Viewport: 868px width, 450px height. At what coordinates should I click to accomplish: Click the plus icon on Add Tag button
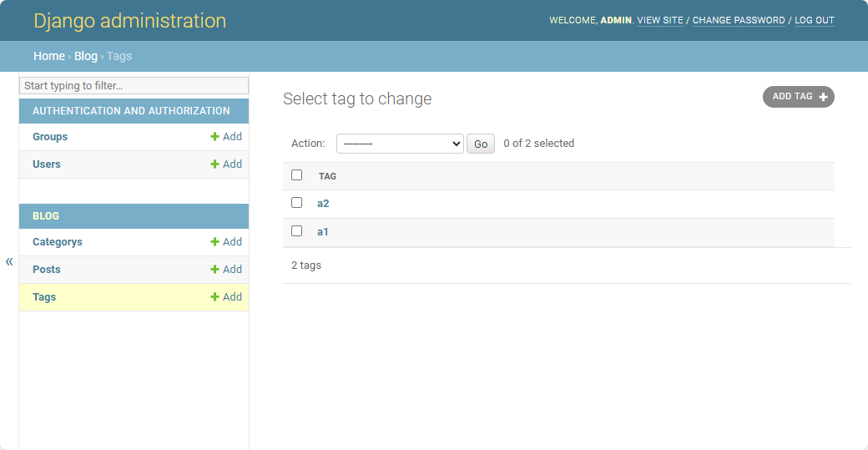click(823, 97)
